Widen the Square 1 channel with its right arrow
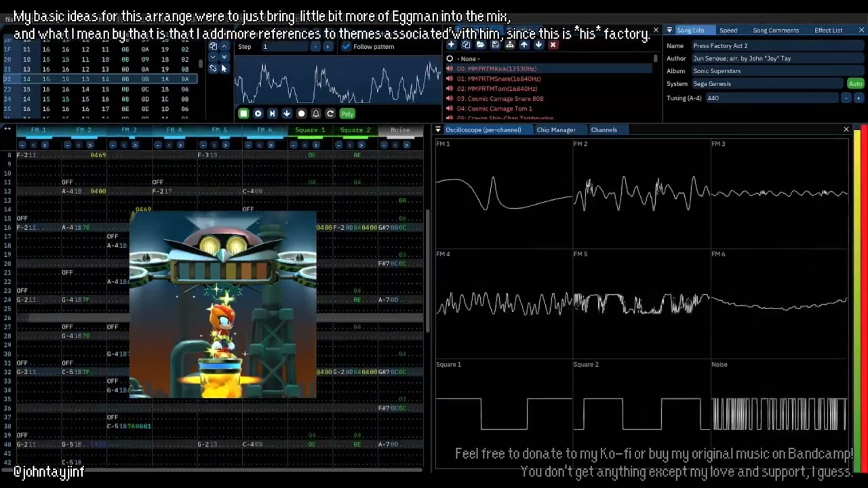This screenshot has height=488, width=868. (x=315, y=145)
